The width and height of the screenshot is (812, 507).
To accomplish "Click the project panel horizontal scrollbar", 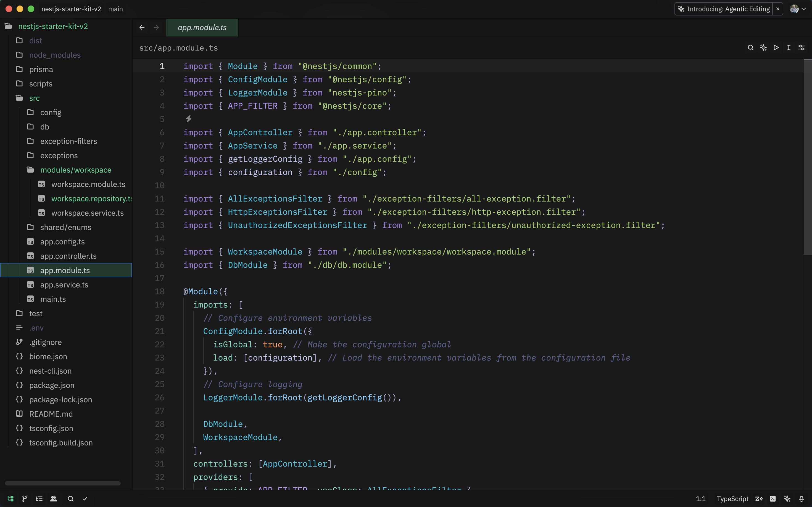I will tap(63, 483).
